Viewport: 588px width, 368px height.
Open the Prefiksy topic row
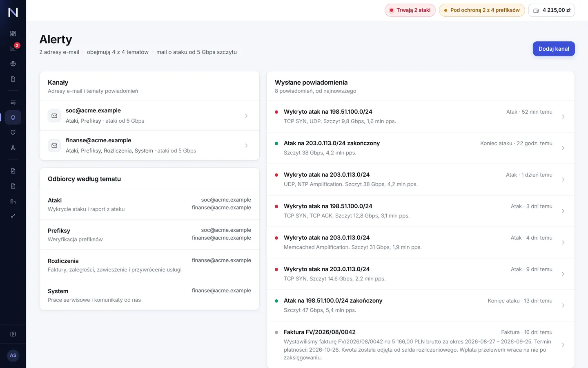pos(149,235)
